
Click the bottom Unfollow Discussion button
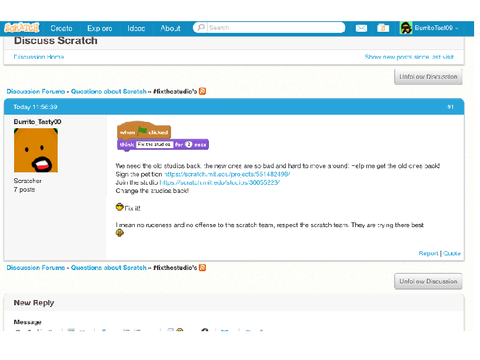point(428,281)
